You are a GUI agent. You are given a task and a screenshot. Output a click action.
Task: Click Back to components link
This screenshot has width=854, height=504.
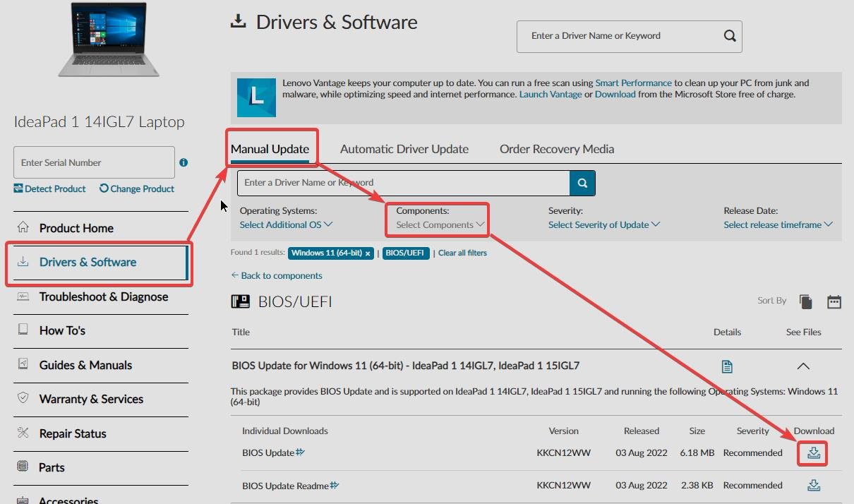(x=277, y=275)
